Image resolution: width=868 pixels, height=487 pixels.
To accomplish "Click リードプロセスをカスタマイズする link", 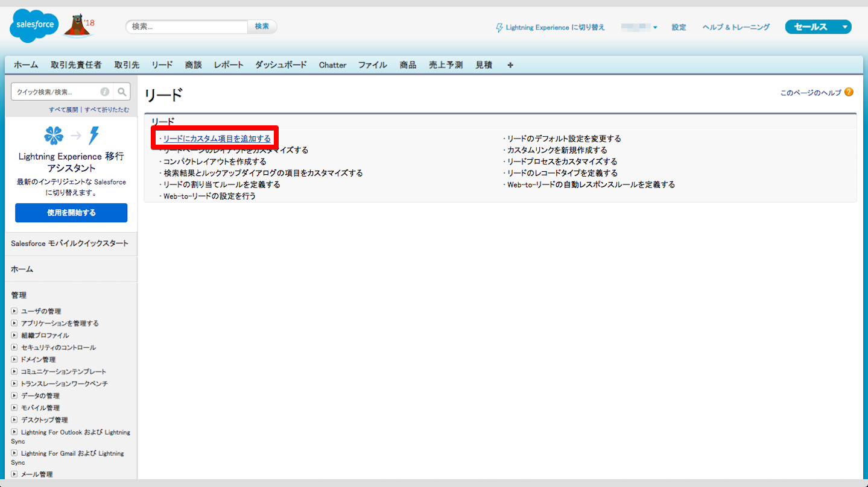I will point(562,162).
